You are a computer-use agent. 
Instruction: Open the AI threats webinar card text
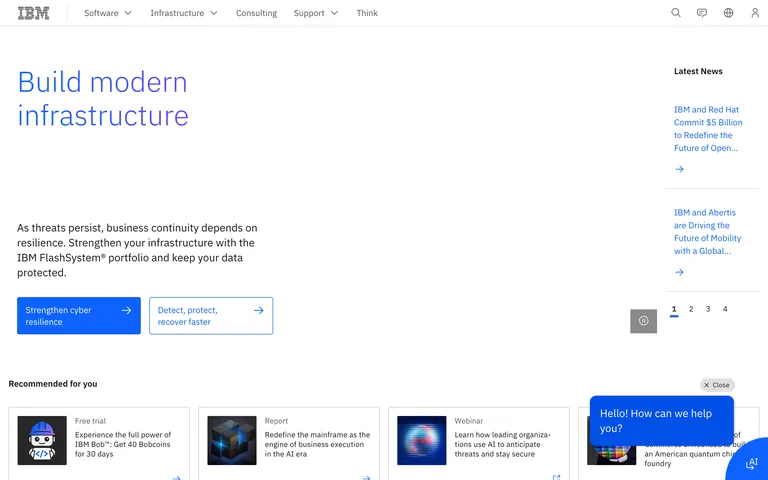pyautogui.click(x=503, y=444)
